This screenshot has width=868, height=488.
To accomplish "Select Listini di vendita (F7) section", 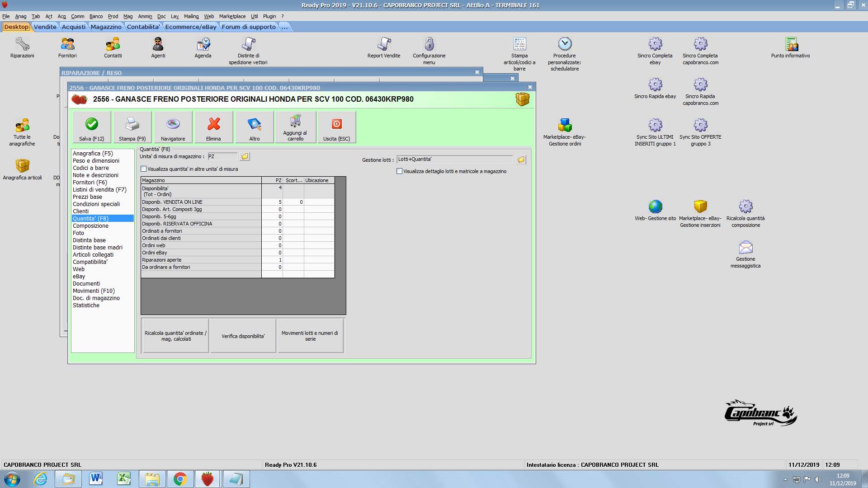I will [99, 190].
